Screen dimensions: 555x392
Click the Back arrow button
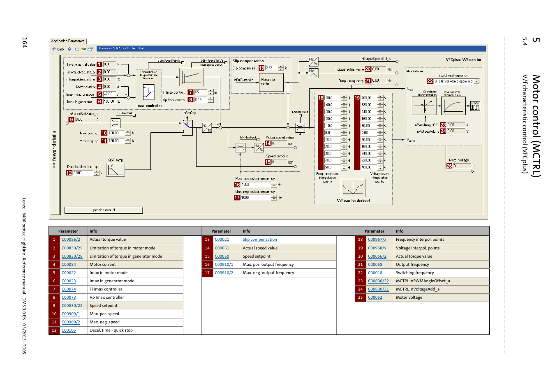click(x=58, y=49)
